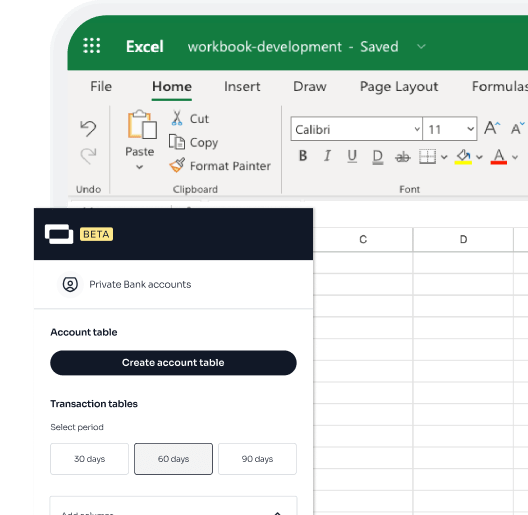The width and height of the screenshot is (528, 515).
Task: Toggle strikethrough formatting
Action: (403, 157)
